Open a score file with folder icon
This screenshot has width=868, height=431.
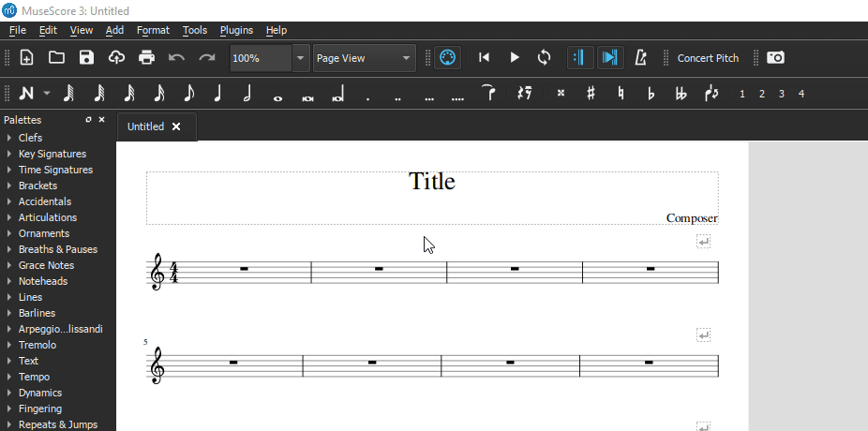click(x=56, y=57)
